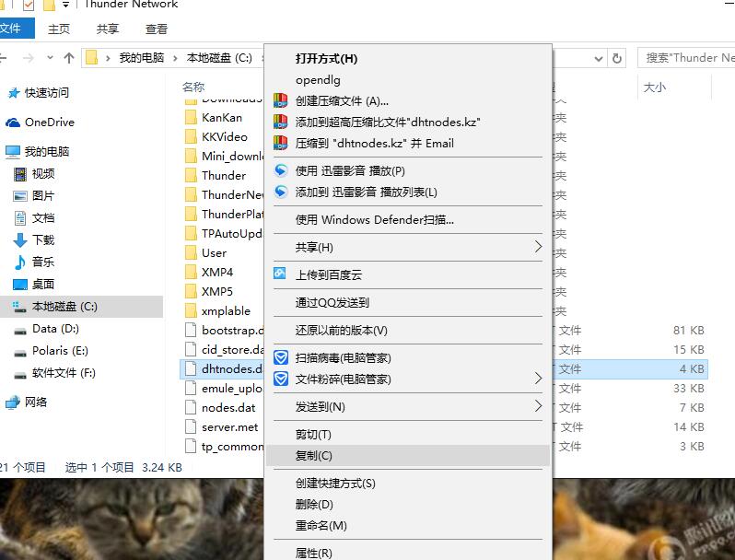Click the archive icon beside 压缩到 dhtnodes.kz 并 Email
Screen dimensions: 735x560
click(x=280, y=143)
